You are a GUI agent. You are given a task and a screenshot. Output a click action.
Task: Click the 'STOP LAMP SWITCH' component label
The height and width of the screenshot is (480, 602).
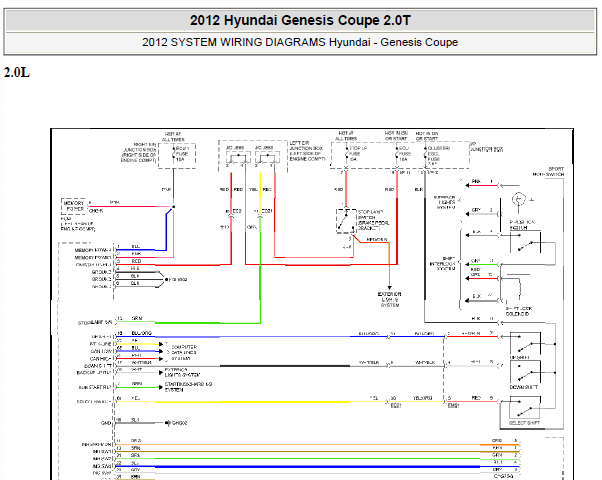[x=373, y=220]
